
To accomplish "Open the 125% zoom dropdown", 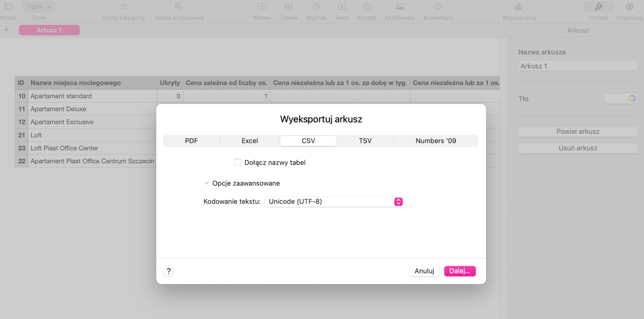I will coord(39,6).
